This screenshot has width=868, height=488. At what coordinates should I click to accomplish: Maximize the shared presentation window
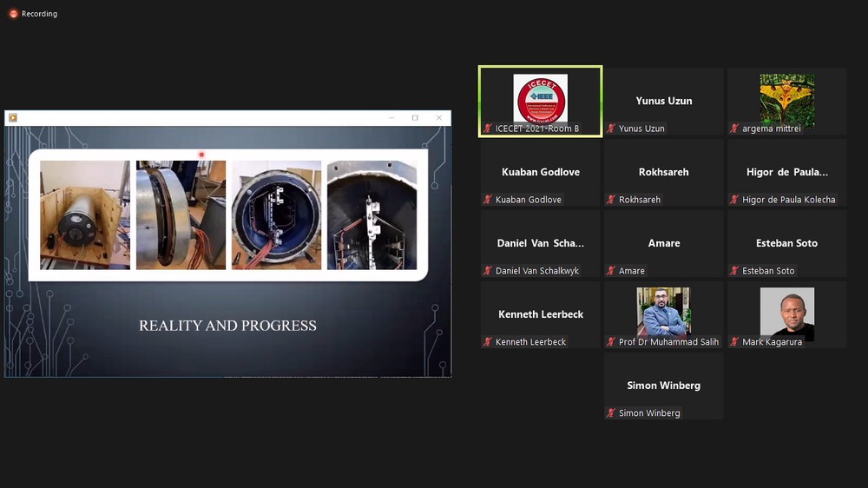pos(415,118)
